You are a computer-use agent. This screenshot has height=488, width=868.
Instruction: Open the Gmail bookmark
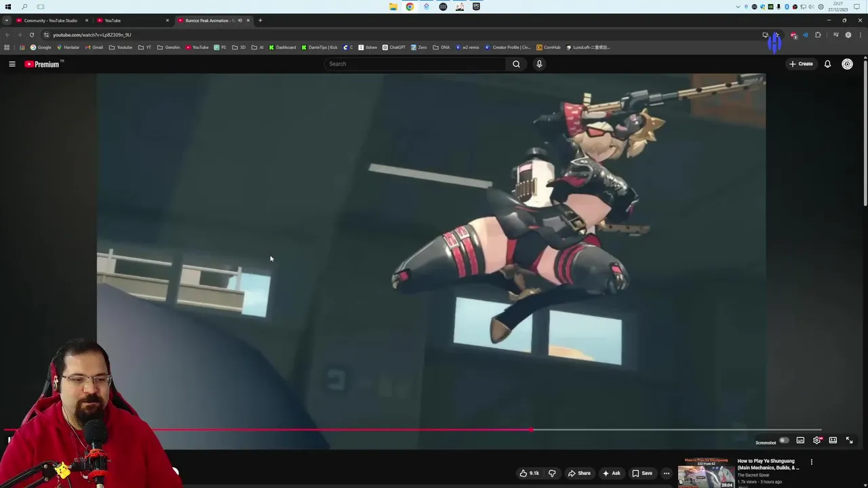tap(94, 47)
